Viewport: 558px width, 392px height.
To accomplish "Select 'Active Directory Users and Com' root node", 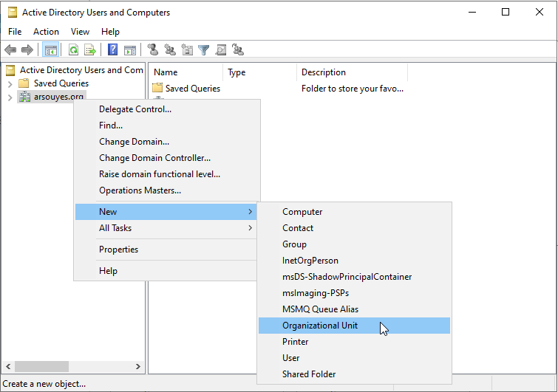I will tap(81, 70).
